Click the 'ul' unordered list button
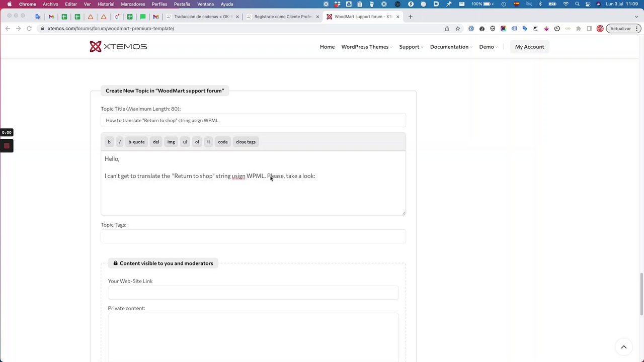644x362 pixels. (x=185, y=142)
